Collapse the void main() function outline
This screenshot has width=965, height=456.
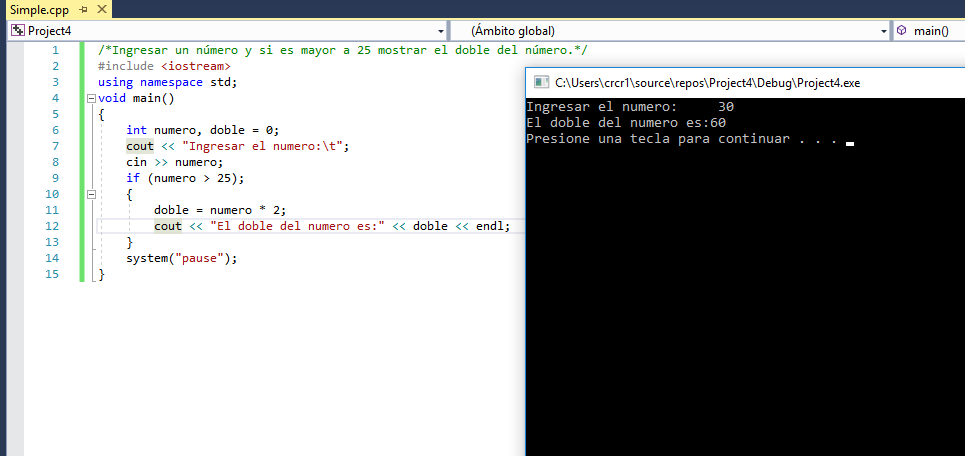point(91,98)
